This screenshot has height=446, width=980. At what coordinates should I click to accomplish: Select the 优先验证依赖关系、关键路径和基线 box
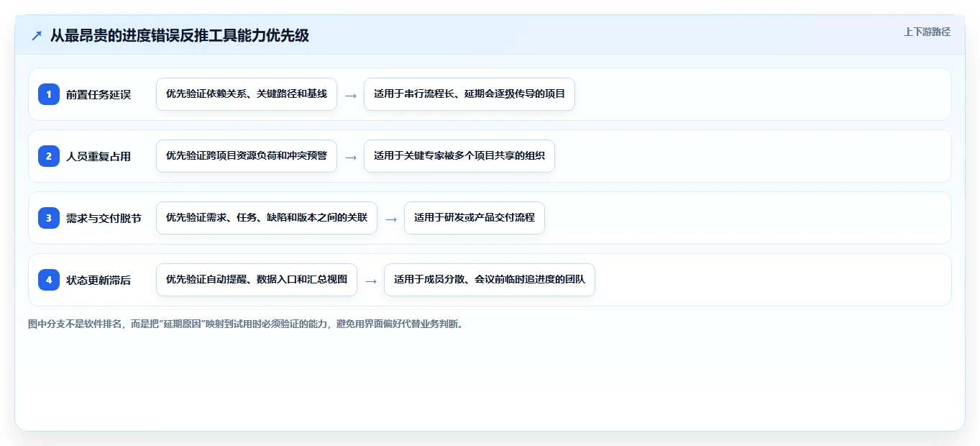click(x=247, y=94)
